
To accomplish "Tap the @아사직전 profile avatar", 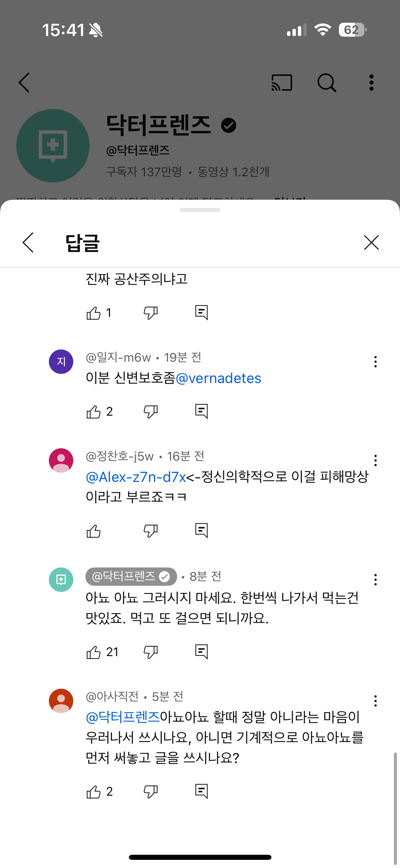I will tap(61, 701).
